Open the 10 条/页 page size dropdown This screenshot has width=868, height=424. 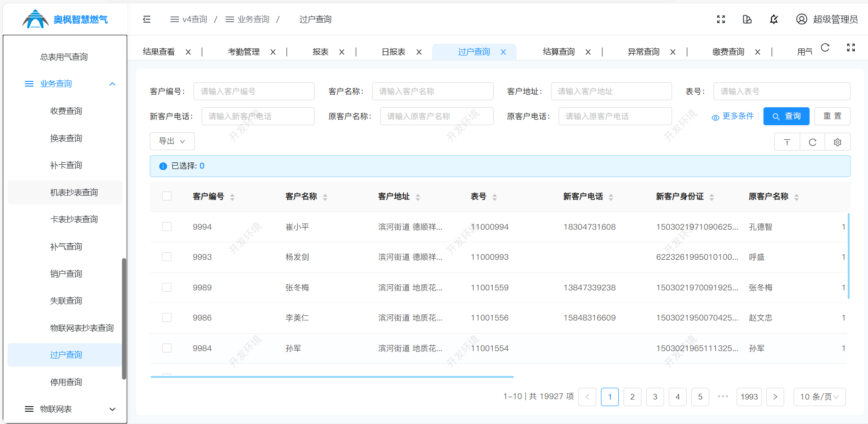819,397
